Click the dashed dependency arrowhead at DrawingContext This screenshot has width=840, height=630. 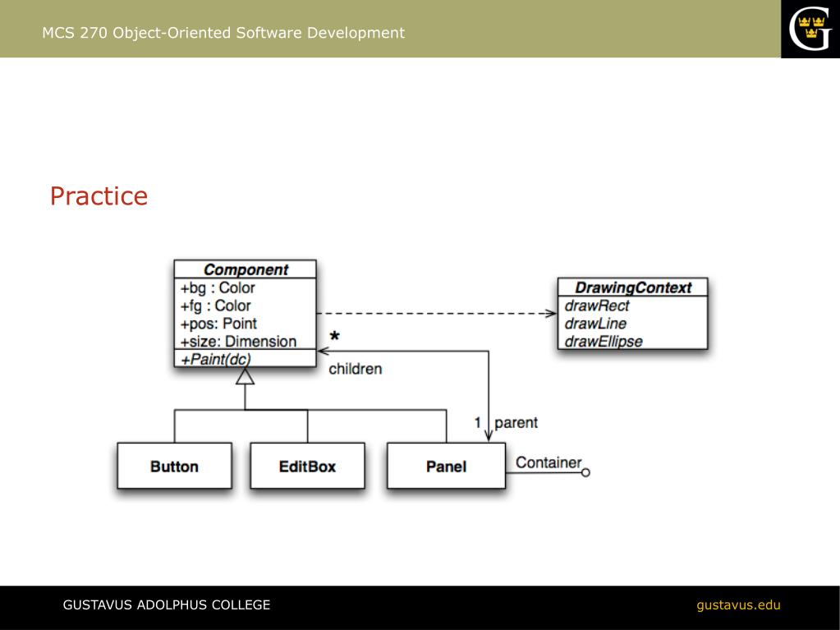point(551,314)
